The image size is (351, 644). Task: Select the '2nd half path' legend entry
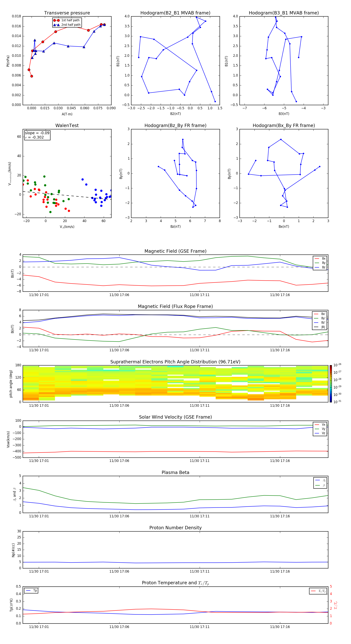tap(67, 25)
